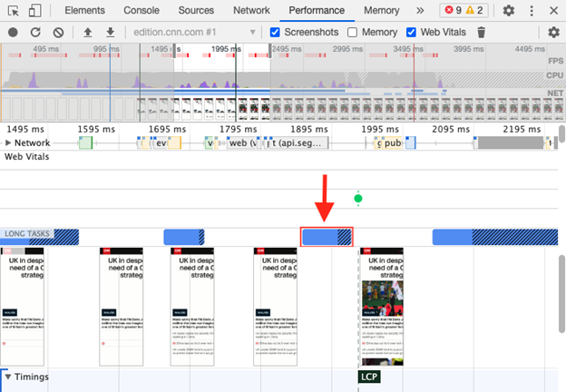The width and height of the screenshot is (566, 392).
Task: Open the edition.cnn.com recording dropdown
Action: pyautogui.click(x=254, y=33)
